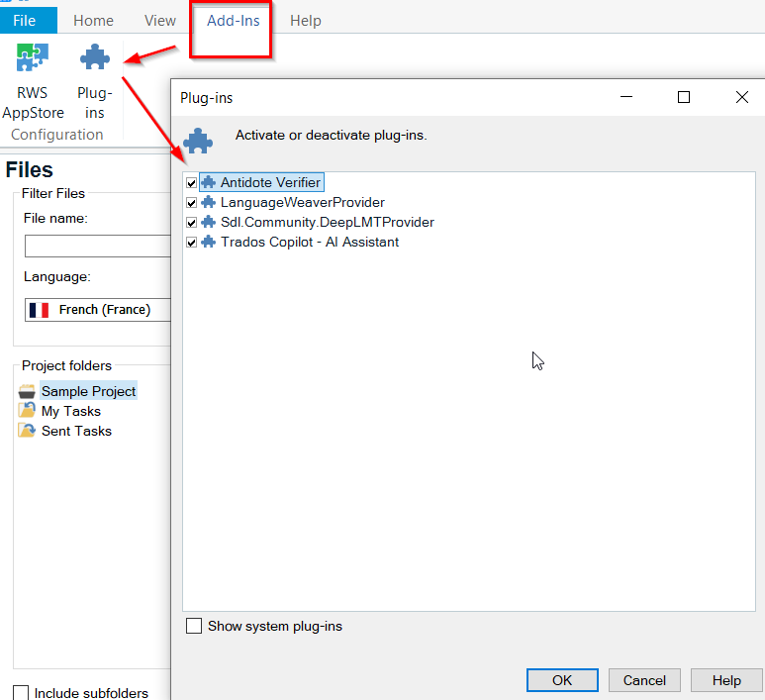Viewport: 765px width, 700px height.
Task: Click the Antidote Verifier puzzle icon
Action: tap(209, 182)
